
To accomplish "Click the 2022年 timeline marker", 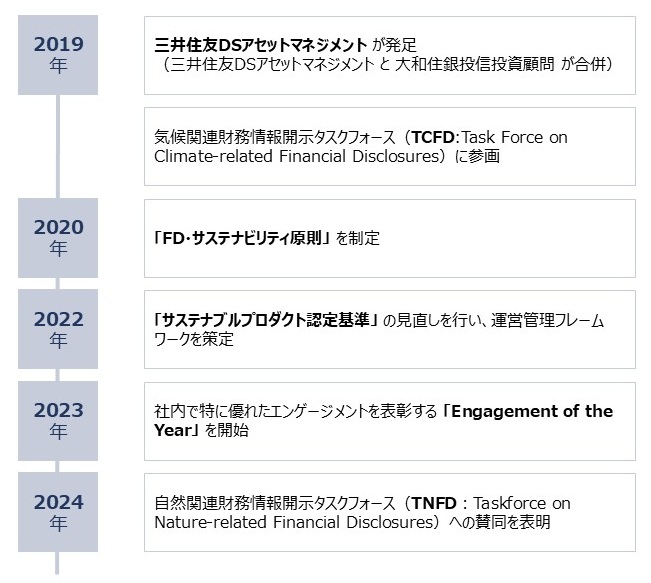I will tap(58, 330).
